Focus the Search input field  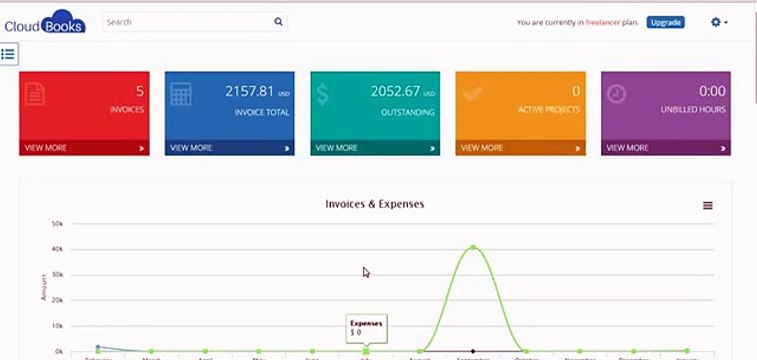point(195,22)
